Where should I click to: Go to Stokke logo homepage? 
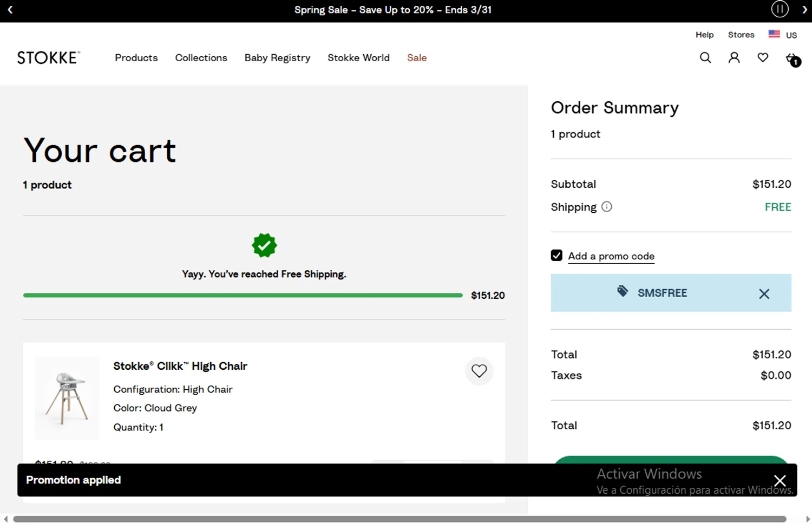[49, 57]
